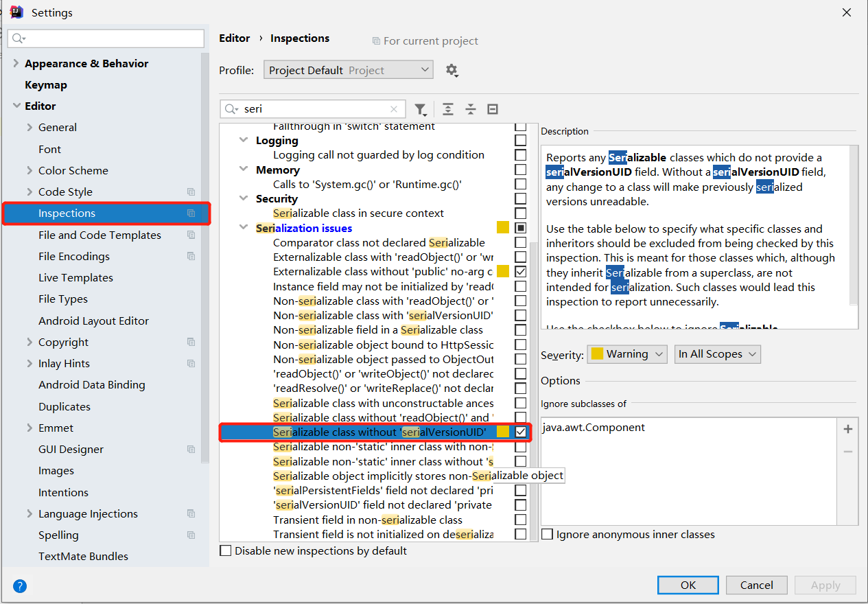Click the magnifier icon in inspections search field
The width and height of the screenshot is (868, 604).
(x=233, y=109)
